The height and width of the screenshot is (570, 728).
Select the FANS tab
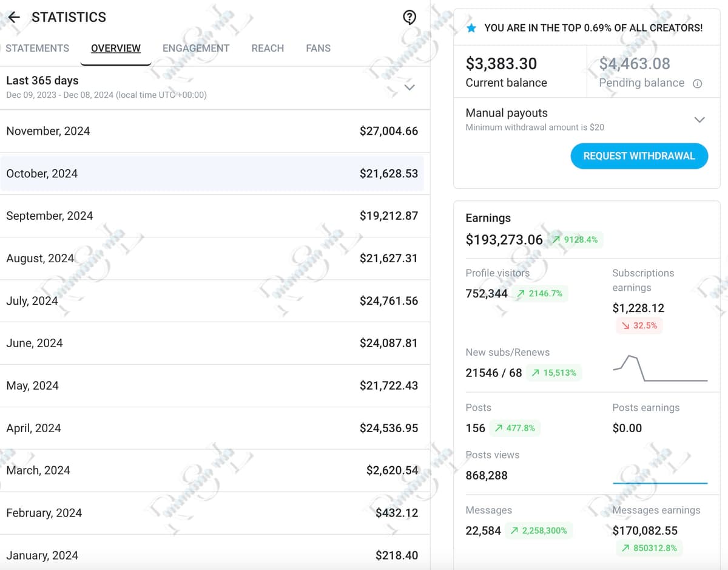(318, 48)
